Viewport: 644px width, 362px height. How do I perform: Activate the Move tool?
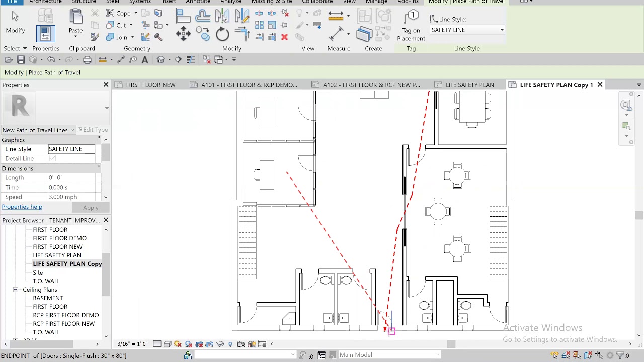(183, 34)
